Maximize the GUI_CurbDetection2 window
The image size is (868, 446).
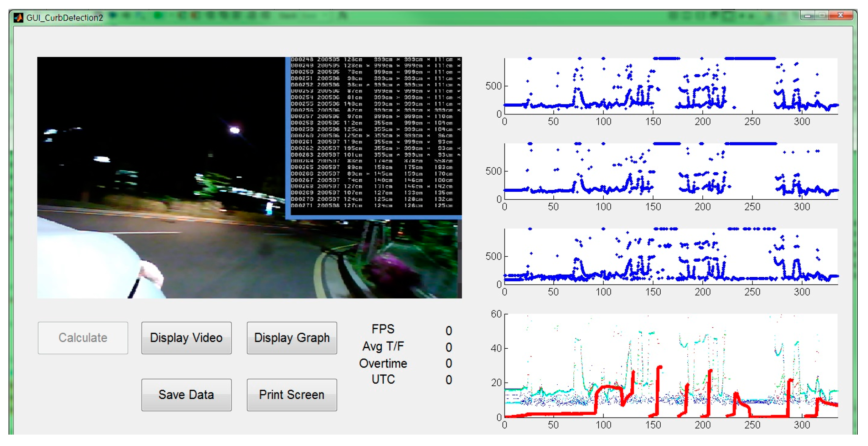[x=822, y=16]
